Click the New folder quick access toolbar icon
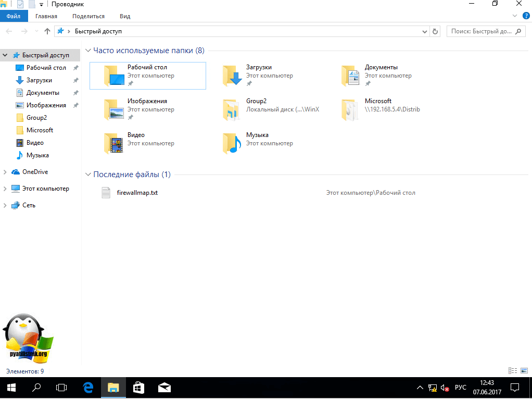Viewport: 532px width, 399px height. coord(32,4)
